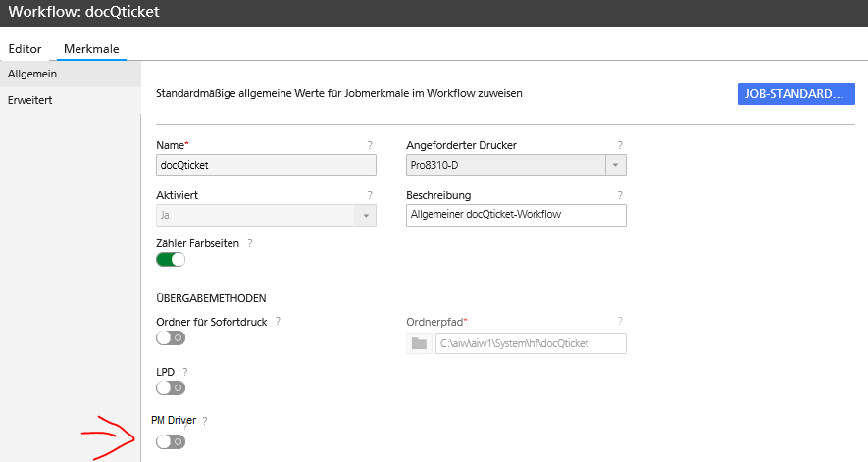Switch to the Editor tab

(x=26, y=48)
